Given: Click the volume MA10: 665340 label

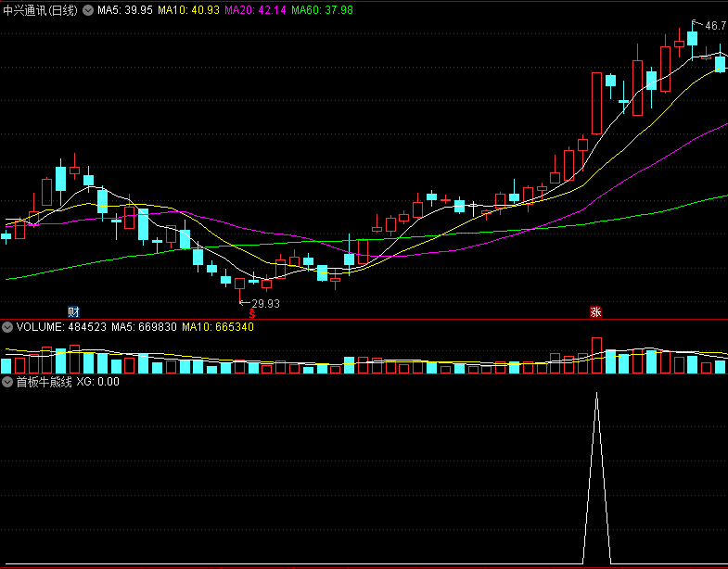Looking at the screenshot, I should [x=218, y=327].
